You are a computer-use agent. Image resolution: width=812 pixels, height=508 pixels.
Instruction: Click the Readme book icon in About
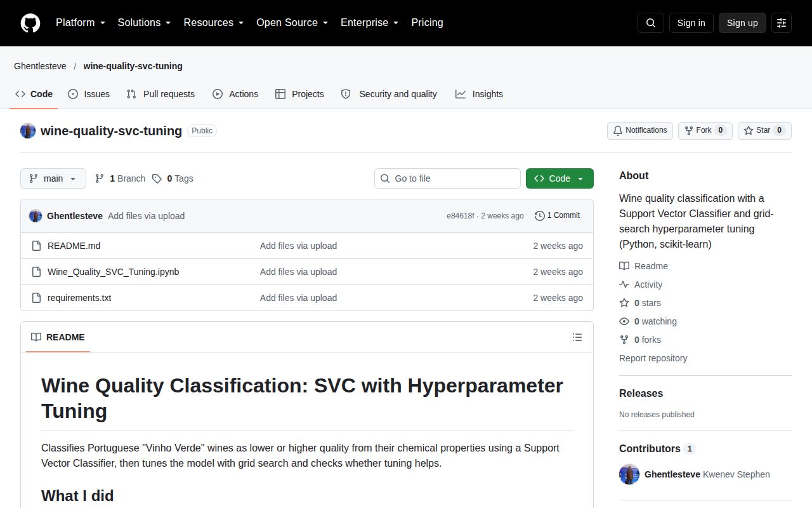[624, 266]
